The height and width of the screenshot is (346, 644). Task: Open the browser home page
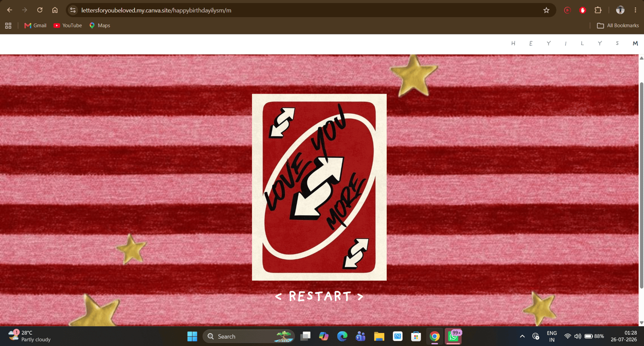pos(55,10)
